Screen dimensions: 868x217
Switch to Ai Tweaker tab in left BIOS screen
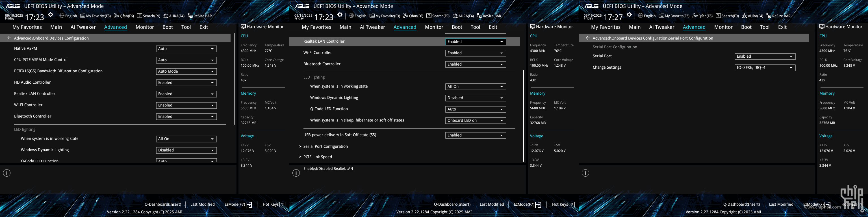click(83, 27)
